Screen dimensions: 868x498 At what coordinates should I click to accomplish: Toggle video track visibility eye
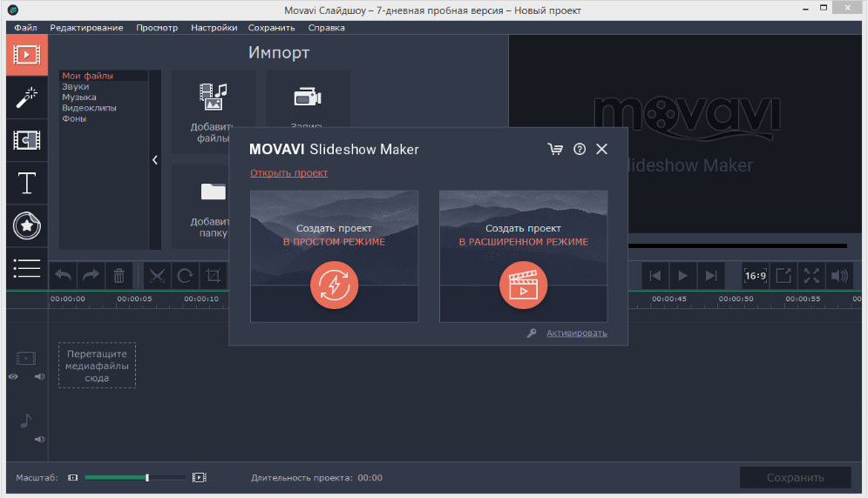pos(13,377)
